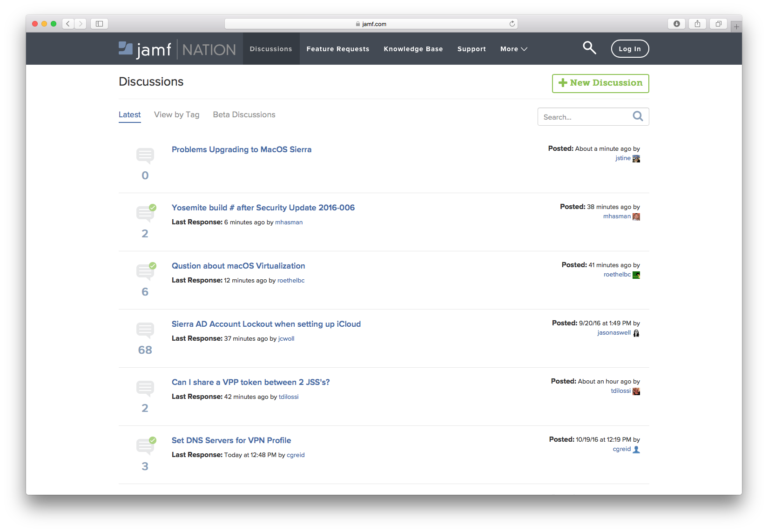Open the Feature Requests menu item
The width and height of the screenshot is (768, 532).
coord(337,49)
